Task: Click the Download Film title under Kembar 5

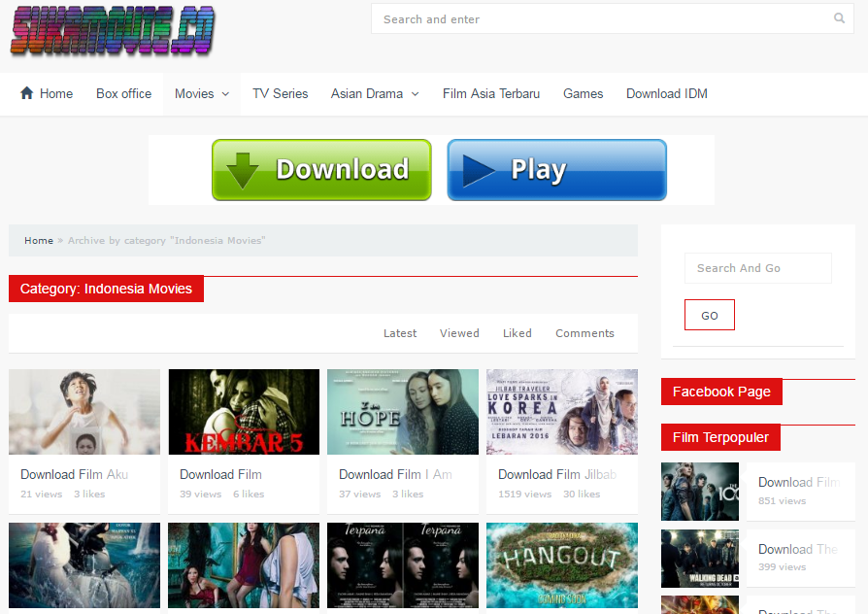Action: tap(220, 474)
